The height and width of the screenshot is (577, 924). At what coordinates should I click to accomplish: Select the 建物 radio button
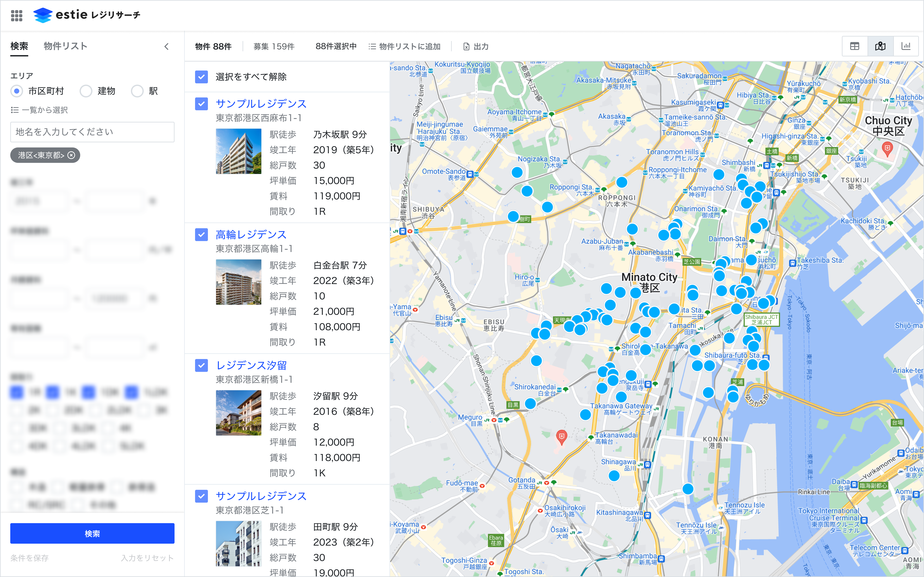pos(86,91)
